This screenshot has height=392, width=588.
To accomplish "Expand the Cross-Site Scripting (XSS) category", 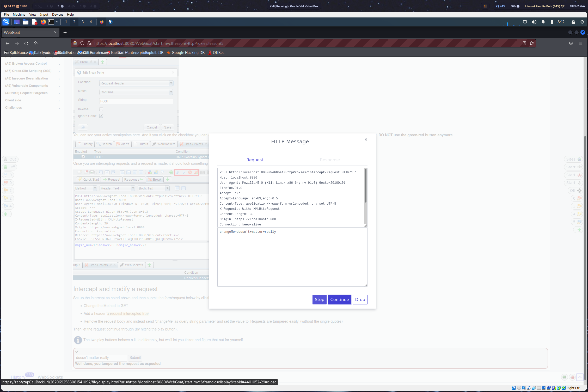I will 28,71.
